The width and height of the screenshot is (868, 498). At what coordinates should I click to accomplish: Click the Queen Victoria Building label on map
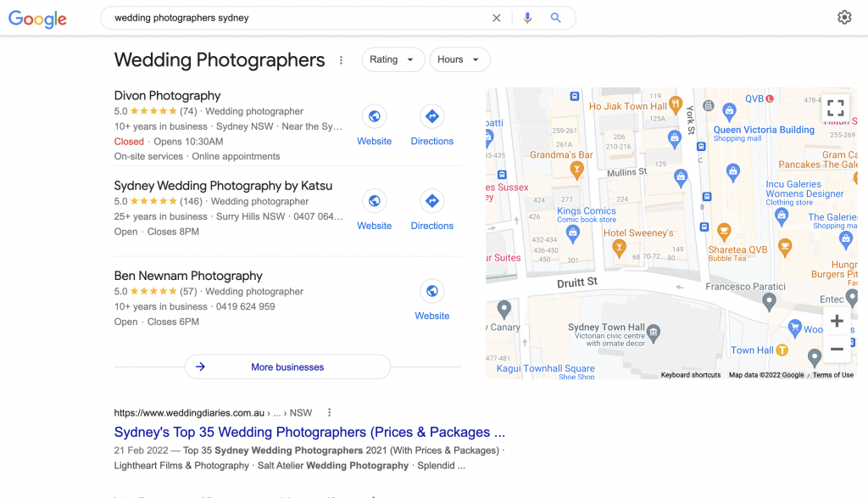pos(764,130)
